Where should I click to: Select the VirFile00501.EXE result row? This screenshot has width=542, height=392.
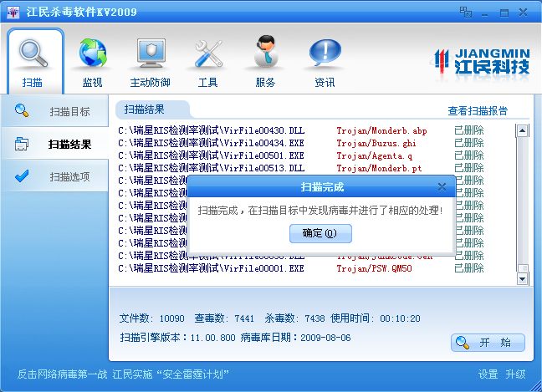(x=301, y=155)
